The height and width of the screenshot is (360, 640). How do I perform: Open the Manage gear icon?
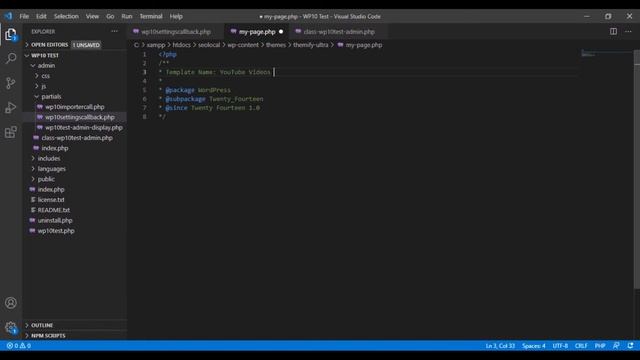coord(11,327)
